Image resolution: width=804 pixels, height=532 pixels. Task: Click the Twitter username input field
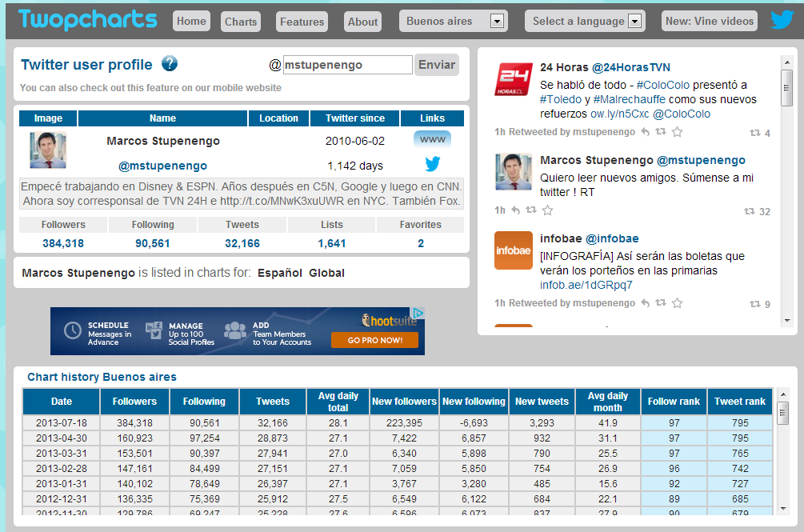point(348,65)
